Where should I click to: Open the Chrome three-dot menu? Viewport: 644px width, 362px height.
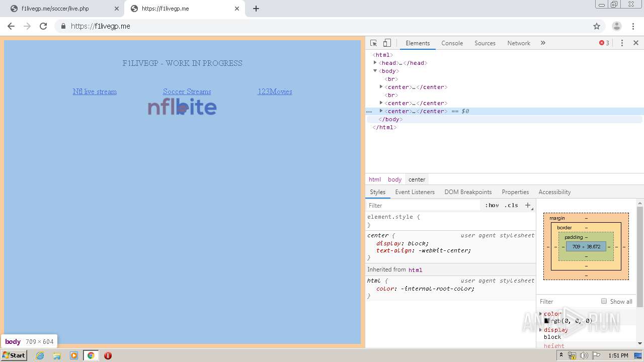pos(633,26)
